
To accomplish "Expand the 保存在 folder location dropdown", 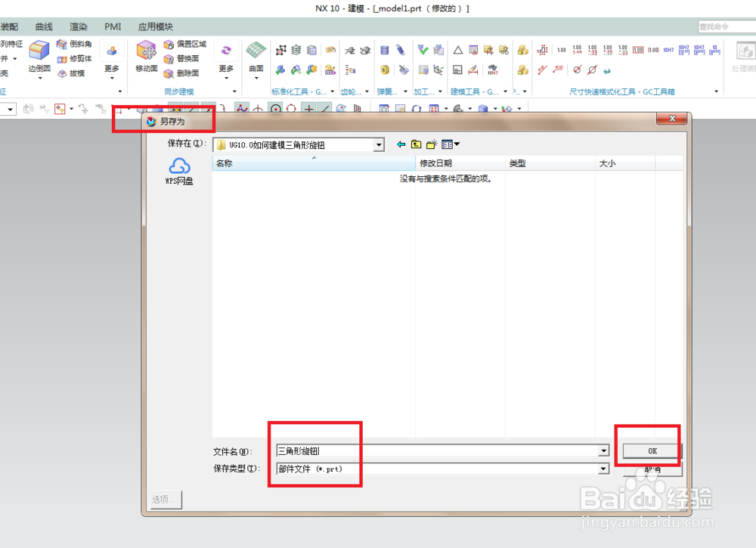I will [x=379, y=144].
